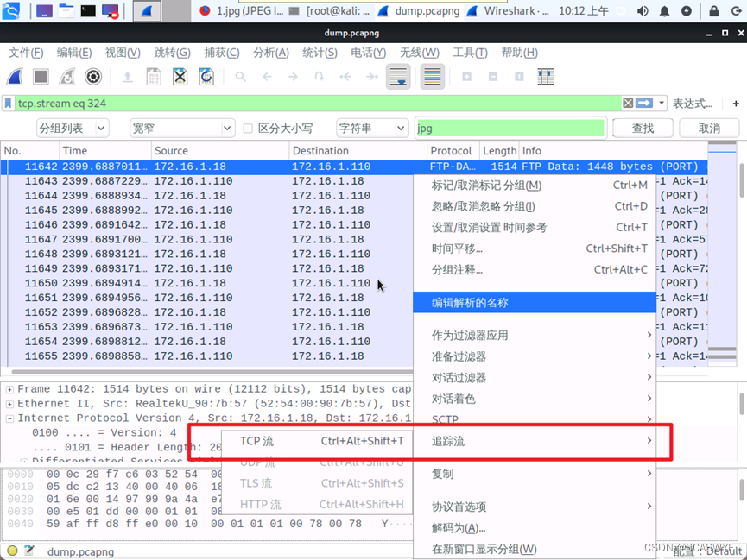This screenshot has width=747, height=560.
Task: Expand the 协议首选项 submenu
Action: click(535, 507)
